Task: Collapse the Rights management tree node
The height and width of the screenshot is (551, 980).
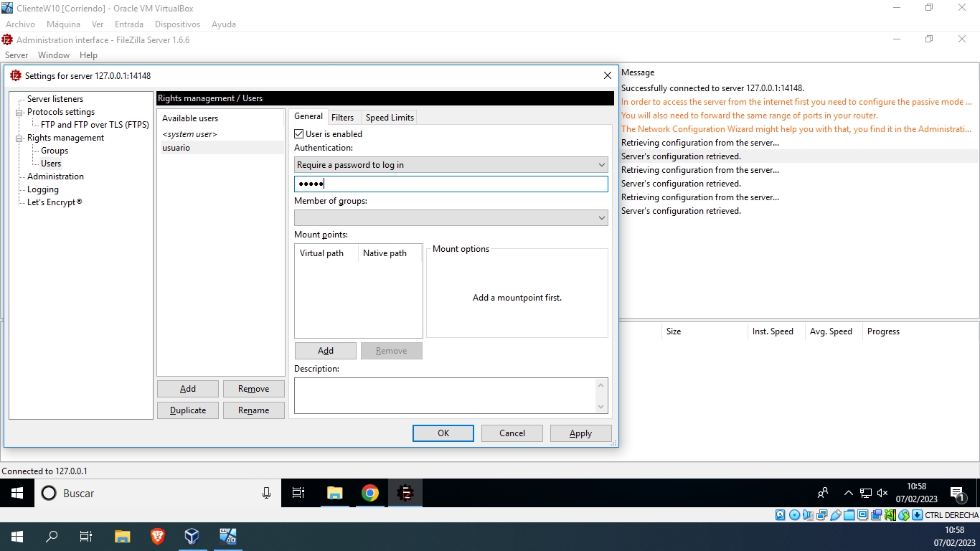Action: click(19, 138)
